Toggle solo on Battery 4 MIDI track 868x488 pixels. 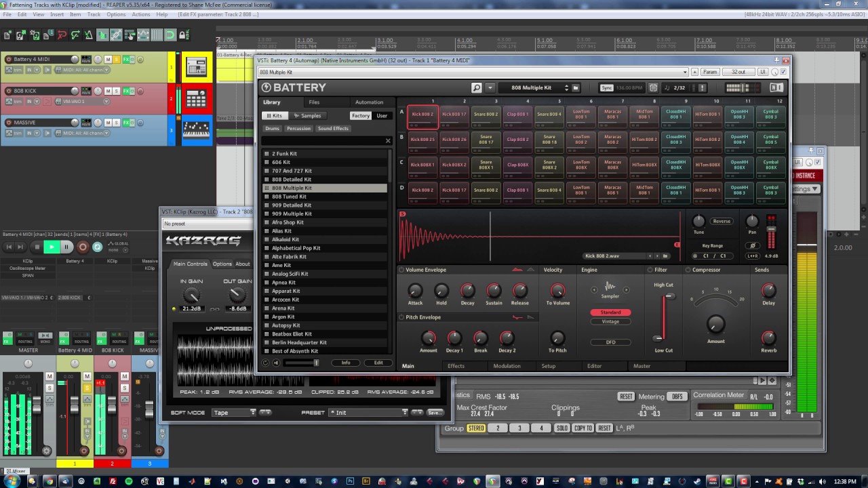coord(116,59)
